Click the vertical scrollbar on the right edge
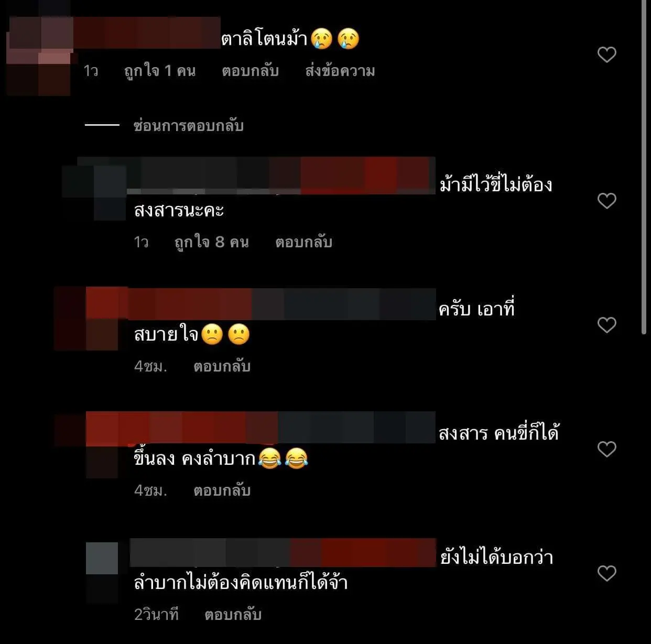 point(644,168)
